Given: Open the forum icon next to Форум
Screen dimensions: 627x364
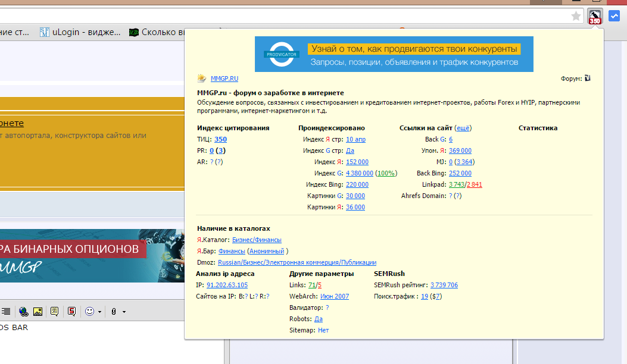Looking at the screenshot, I should click(x=587, y=78).
